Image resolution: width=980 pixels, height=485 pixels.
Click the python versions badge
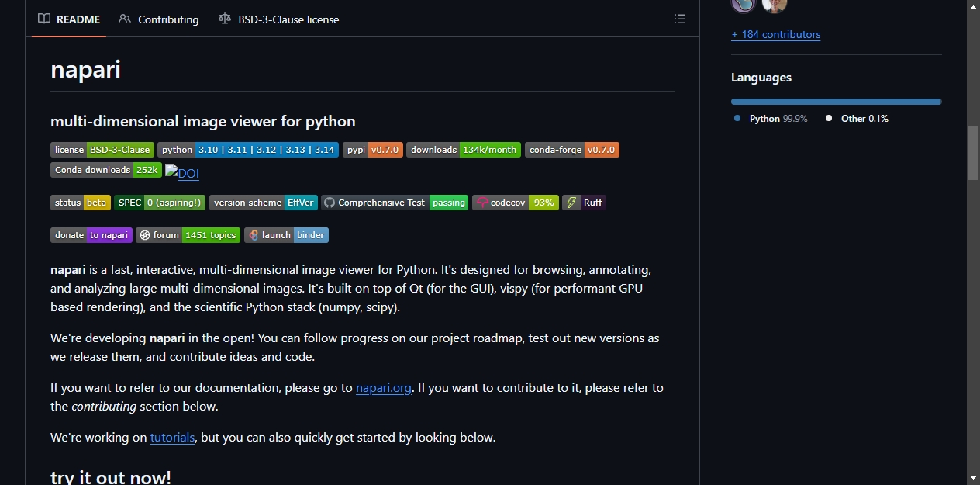click(x=248, y=150)
